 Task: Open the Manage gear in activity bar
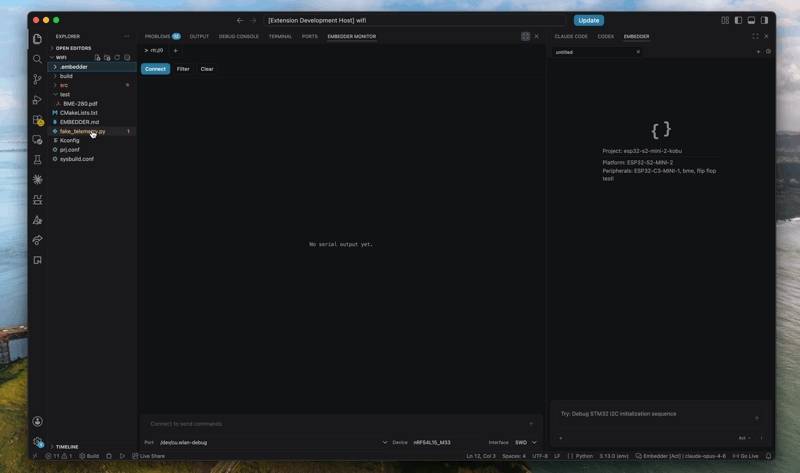pyautogui.click(x=37, y=442)
